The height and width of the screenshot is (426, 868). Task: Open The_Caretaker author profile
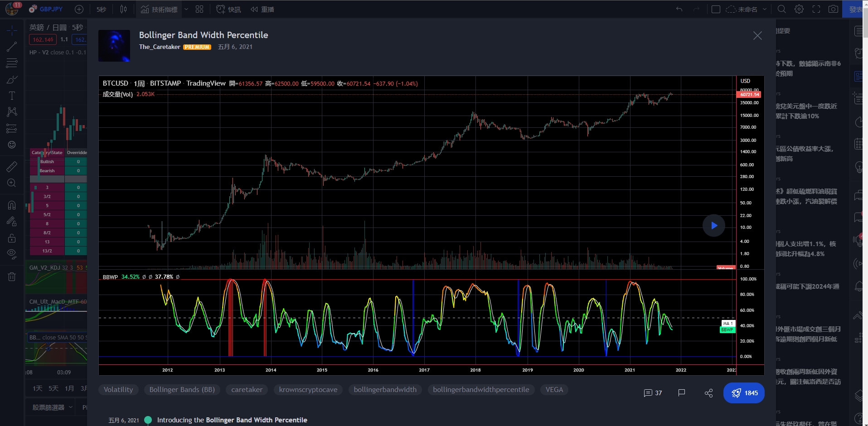[x=160, y=47]
